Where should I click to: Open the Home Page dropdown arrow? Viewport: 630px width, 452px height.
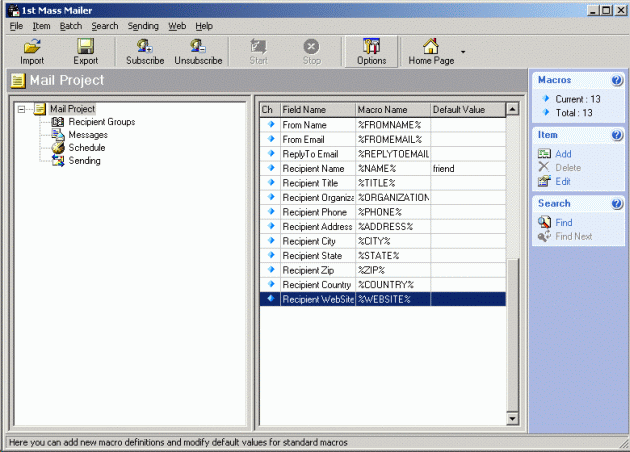[463, 52]
